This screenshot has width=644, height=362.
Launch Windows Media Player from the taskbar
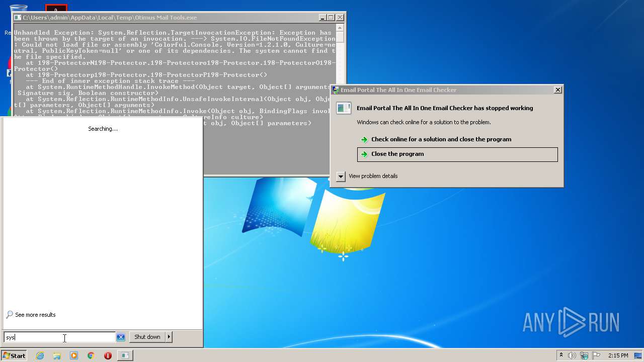(x=74, y=355)
